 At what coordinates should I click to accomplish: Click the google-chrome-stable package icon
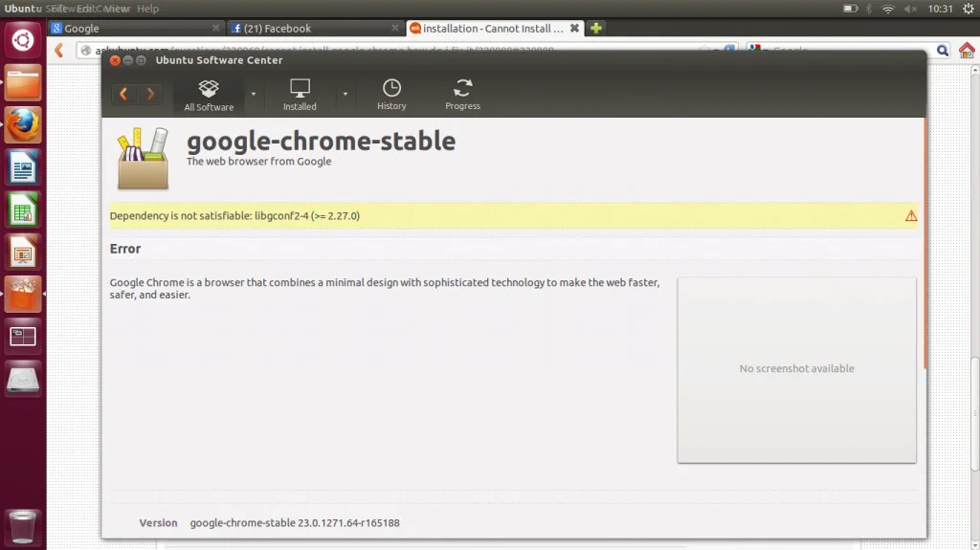[144, 158]
